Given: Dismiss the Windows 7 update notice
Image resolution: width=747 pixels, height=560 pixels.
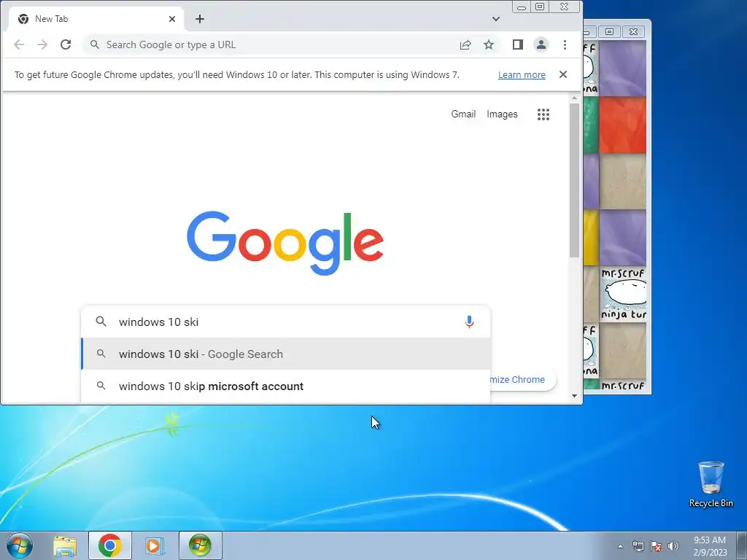Looking at the screenshot, I should coord(563,75).
